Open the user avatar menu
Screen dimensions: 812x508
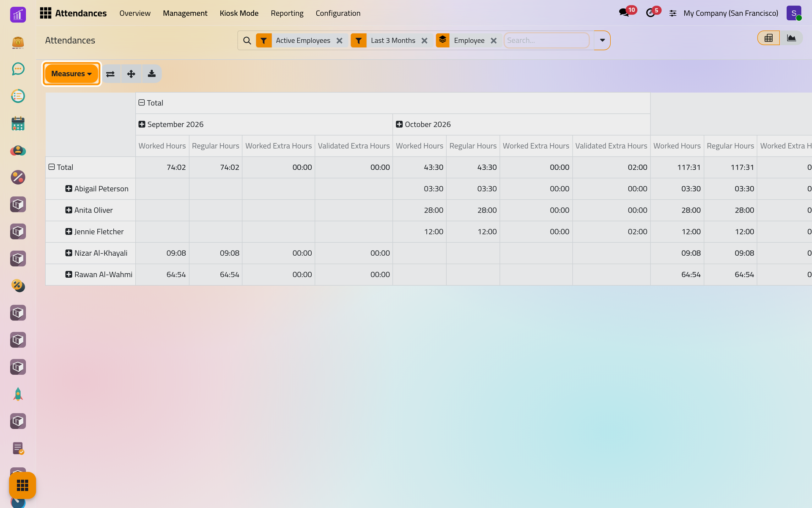pos(794,13)
